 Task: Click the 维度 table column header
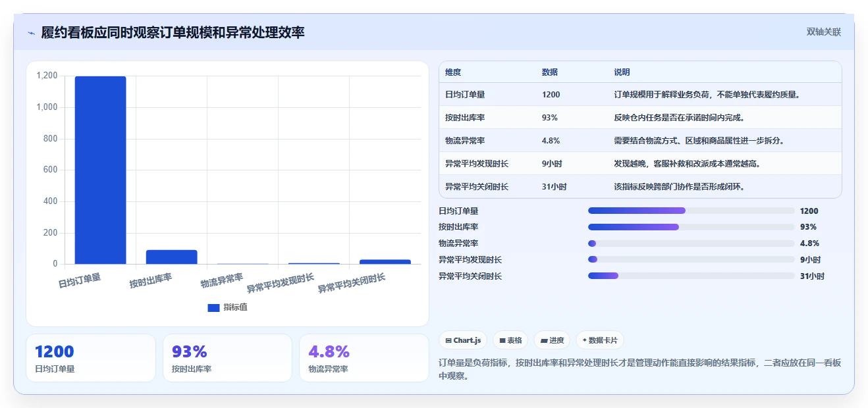(x=453, y=72)
